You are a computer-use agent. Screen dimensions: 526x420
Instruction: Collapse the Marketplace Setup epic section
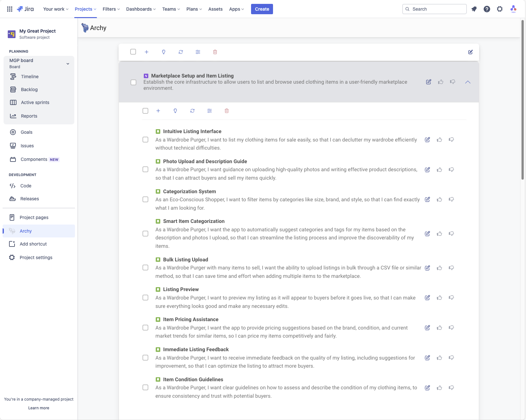tap(468, 82)
